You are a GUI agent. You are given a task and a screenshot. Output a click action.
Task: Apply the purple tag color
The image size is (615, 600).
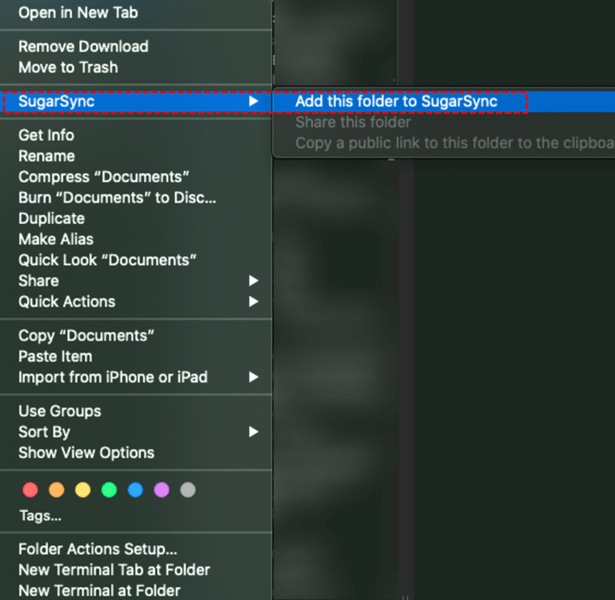click(x=162, y=490)
